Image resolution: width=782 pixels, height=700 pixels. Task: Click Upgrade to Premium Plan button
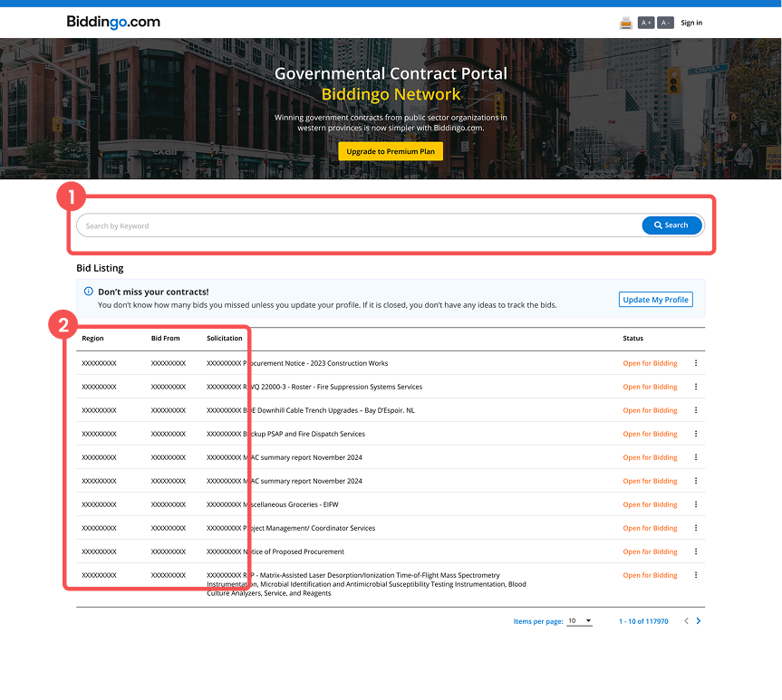[x=391, y=151]
